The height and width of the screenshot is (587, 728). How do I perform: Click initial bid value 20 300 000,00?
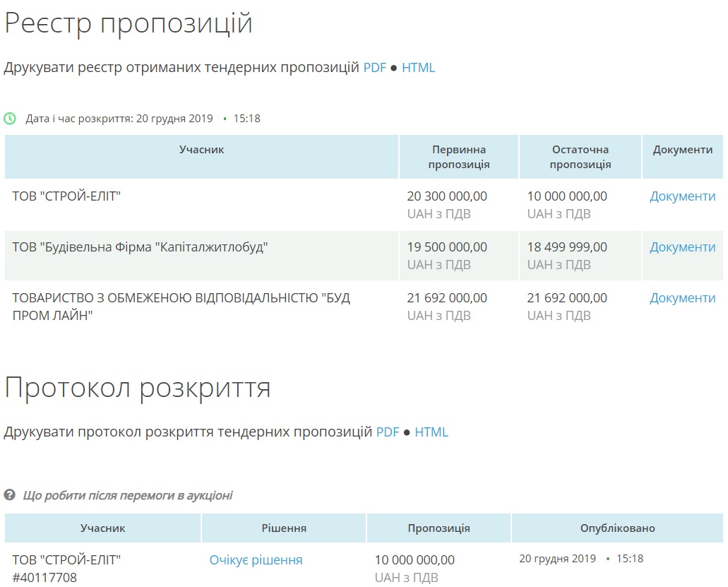click(447, 196)
